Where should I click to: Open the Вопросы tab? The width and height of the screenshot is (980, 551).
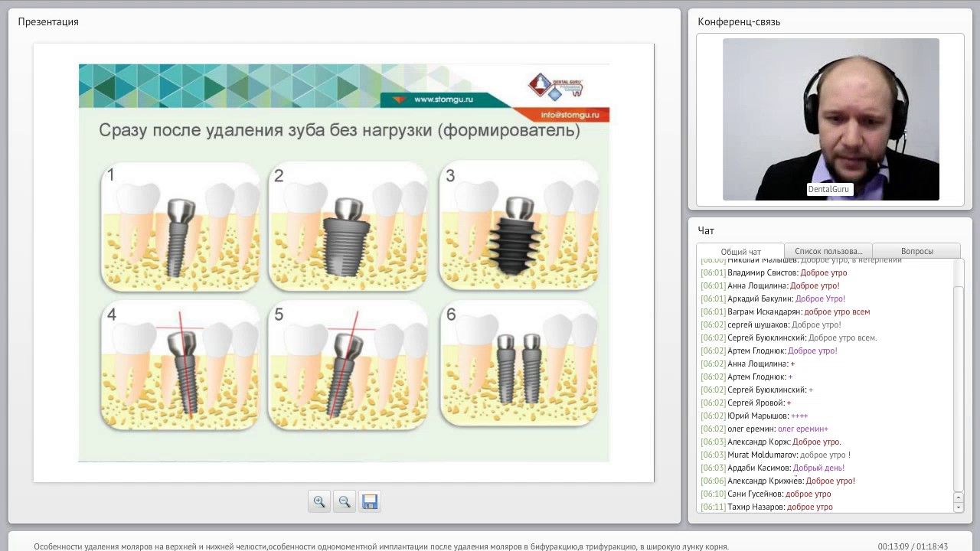(x=916, y=251)
